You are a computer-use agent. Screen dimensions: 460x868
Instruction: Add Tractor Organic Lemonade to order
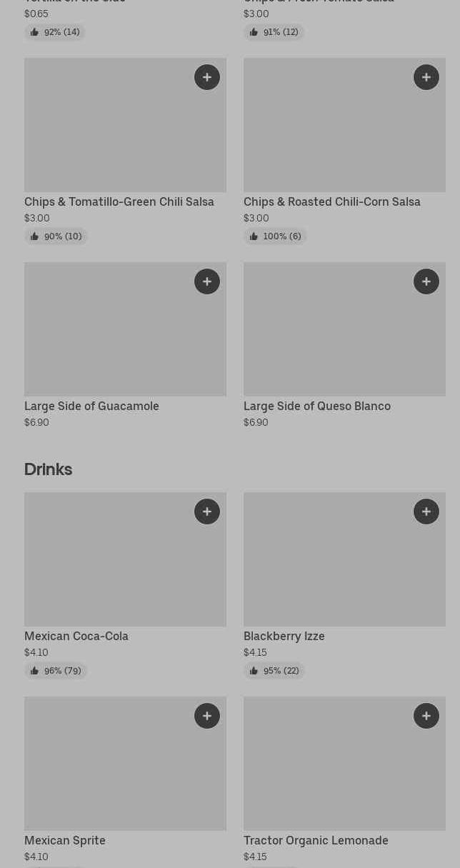426,716
